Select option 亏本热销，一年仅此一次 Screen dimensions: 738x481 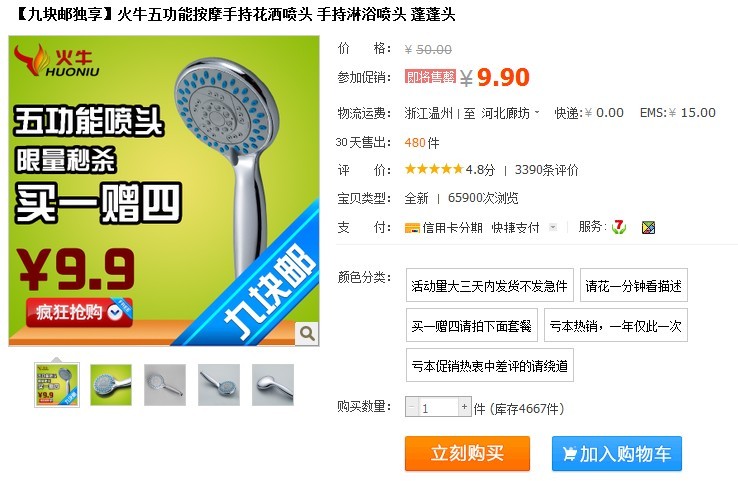616,325
